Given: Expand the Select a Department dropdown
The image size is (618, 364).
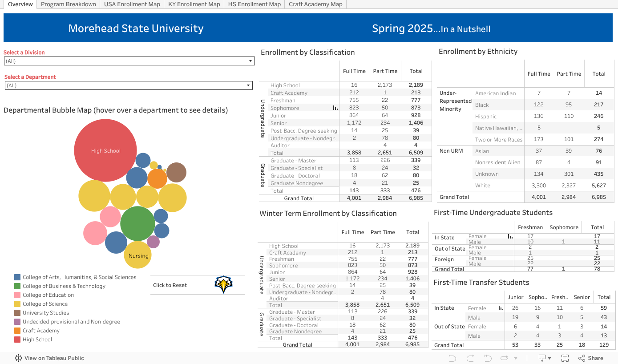Looking at the screenshot, I should [x=129, y=85].
